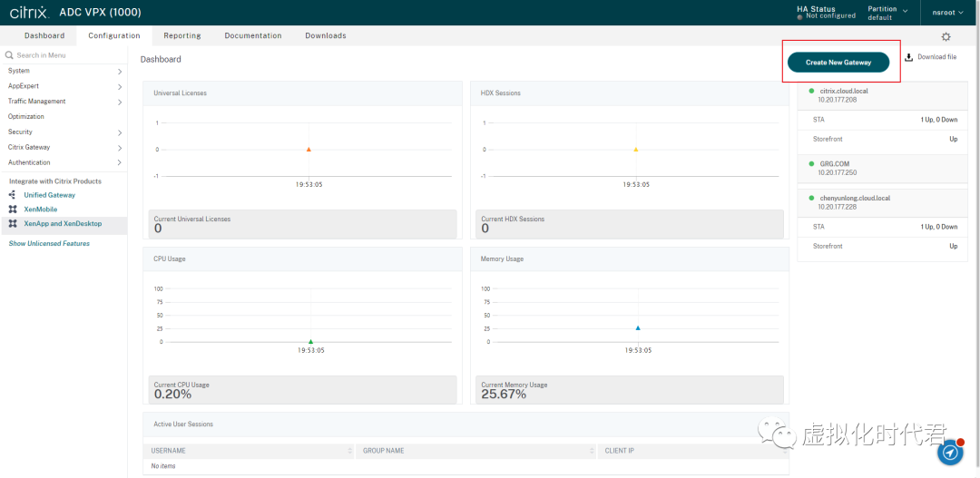The height and width of the screenshot is (478, 980).
Task: Click the blue Memory Usage data point
Action: [x=638, y=327]
